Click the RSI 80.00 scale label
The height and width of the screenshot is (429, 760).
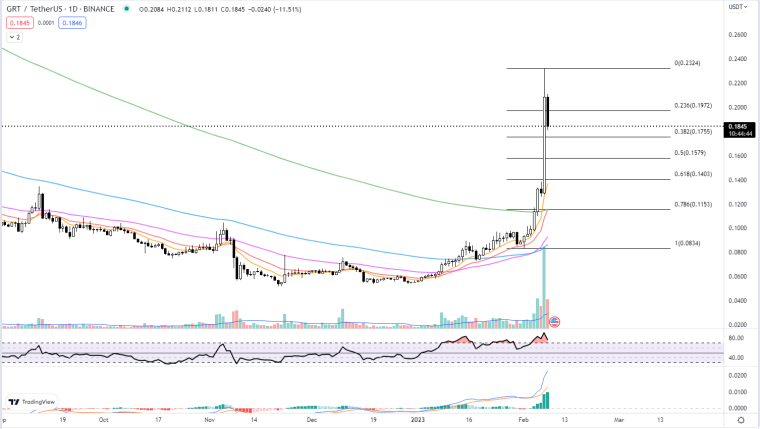point(736,338)
